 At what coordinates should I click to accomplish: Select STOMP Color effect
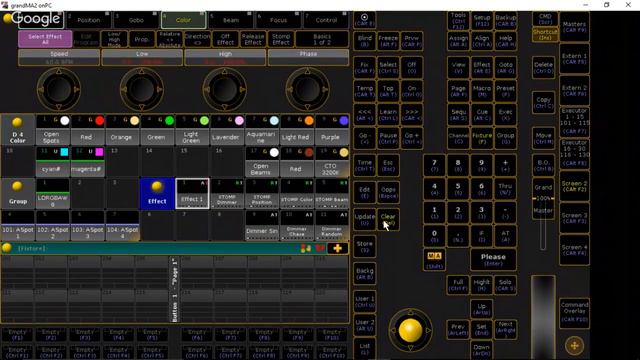(x=296, y=193)
